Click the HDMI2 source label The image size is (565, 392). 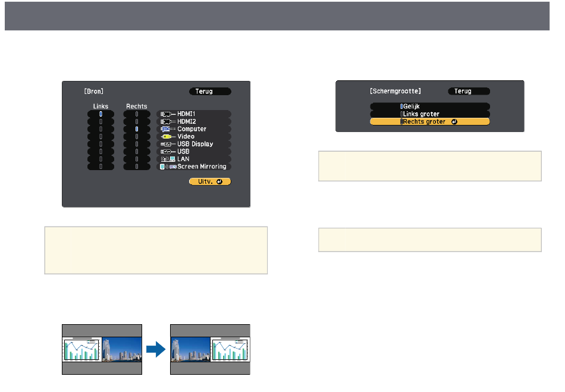pyautogui.click(x=187, y=121)
